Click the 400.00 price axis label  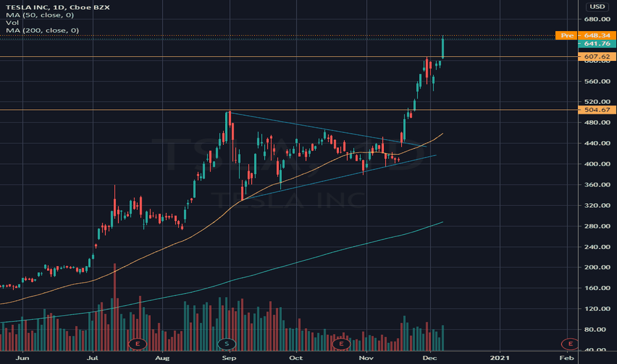pos(597,164)
